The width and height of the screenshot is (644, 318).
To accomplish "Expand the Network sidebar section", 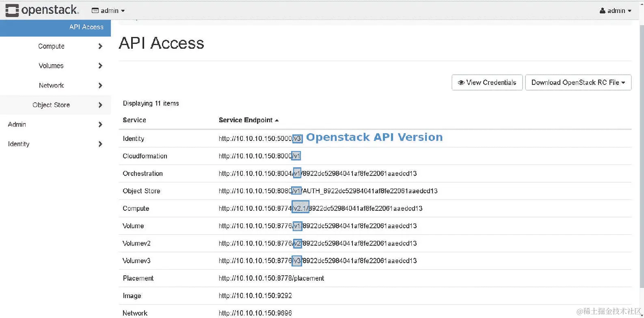I will point(55,85).
